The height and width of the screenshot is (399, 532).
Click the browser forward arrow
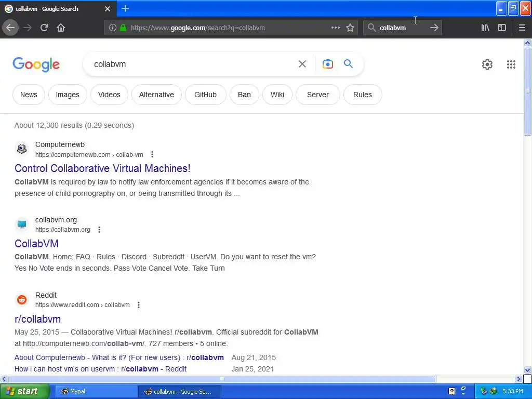coord(28,28)
